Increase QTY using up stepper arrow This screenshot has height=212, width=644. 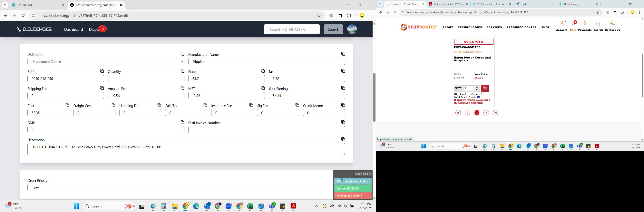[477, 87]
